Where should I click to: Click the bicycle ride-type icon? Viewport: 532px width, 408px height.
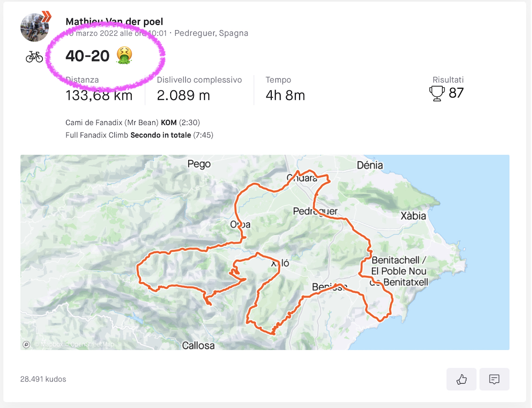(34, 57)
